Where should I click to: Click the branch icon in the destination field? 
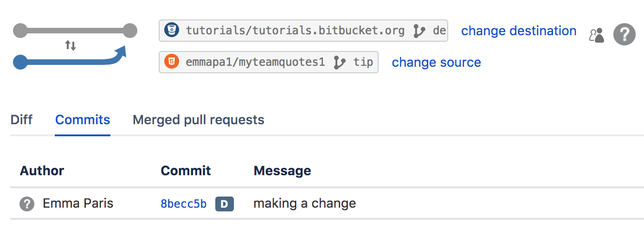pos(419,31)
